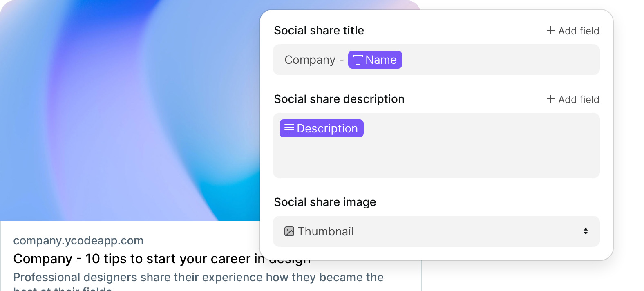The height and width of the screenshot is (291, 644).
Task: Select the purple Name field chip
Action: (x=375, y=60)
